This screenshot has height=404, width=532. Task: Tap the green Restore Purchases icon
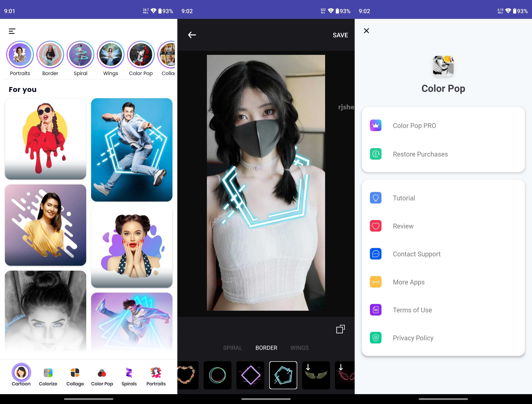[x=375, y=154]
